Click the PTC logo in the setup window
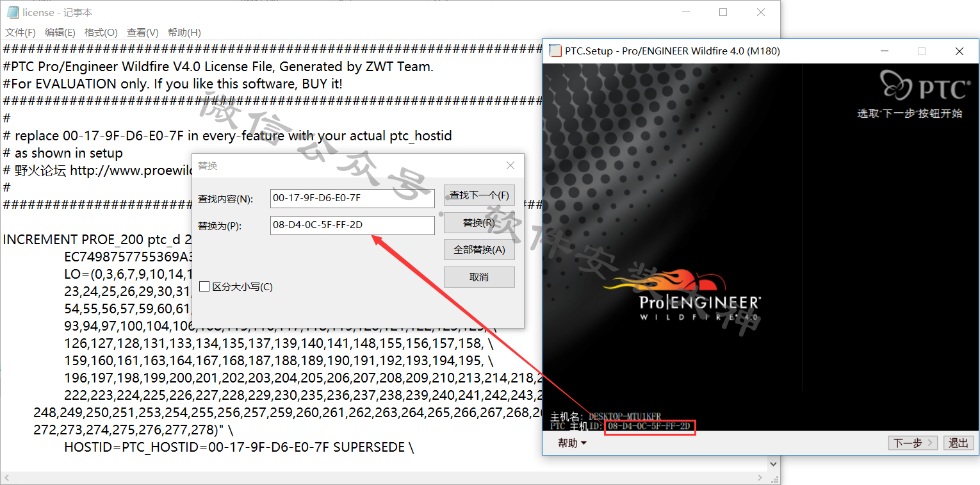Image resolution: width=980 pixels, height=485 pixels. point(926,85)
